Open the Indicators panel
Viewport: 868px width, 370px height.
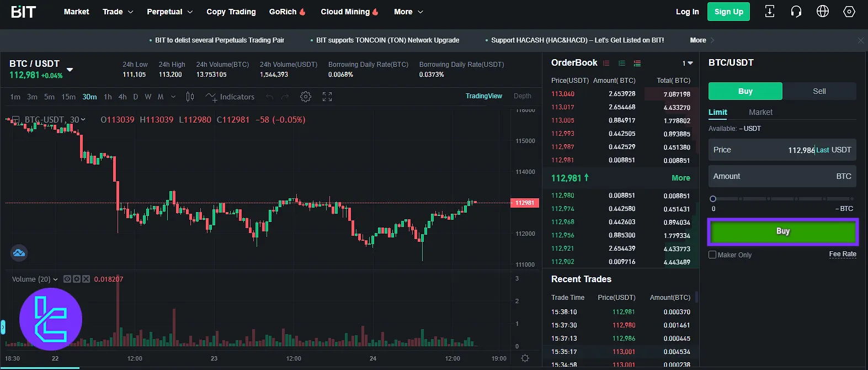230,97
